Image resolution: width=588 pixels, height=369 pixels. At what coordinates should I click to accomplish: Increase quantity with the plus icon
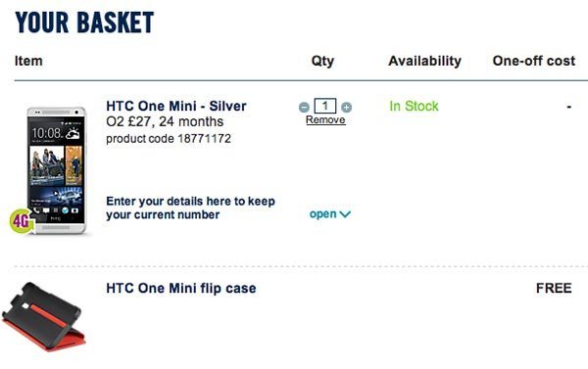[x=347, y=107]
